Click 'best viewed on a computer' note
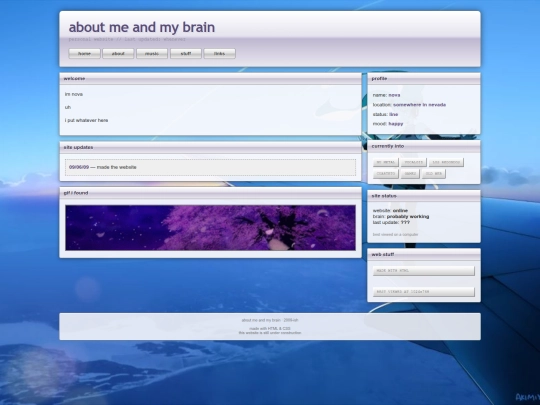 395,235
